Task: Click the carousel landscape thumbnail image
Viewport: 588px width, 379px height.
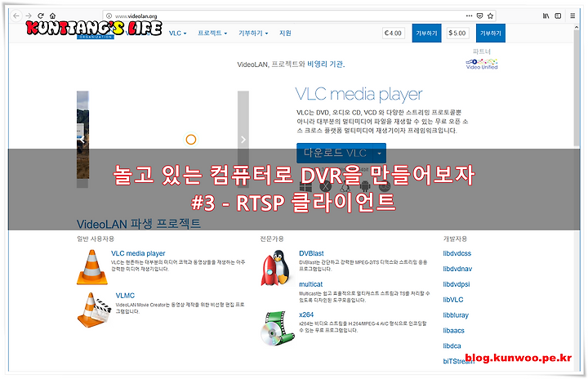Action: [82, 135]
